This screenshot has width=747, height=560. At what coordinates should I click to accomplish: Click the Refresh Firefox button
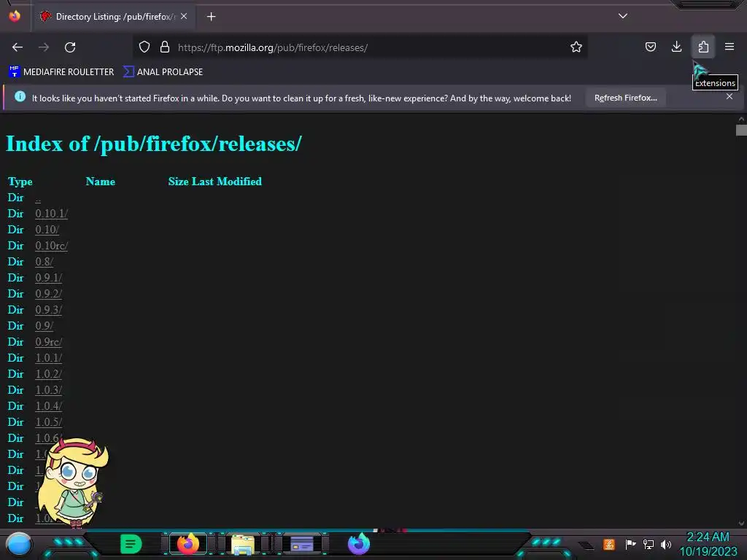click(x=625, y=98)
